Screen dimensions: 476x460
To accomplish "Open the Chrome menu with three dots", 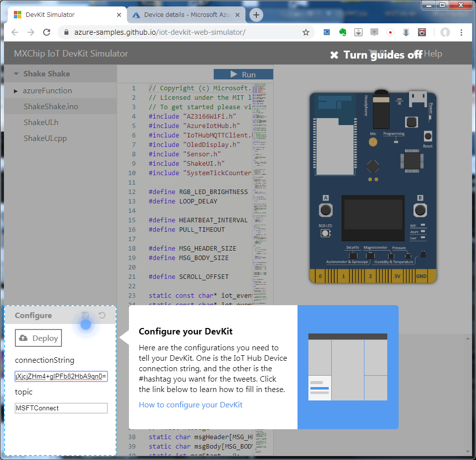I will click(462, 32).
